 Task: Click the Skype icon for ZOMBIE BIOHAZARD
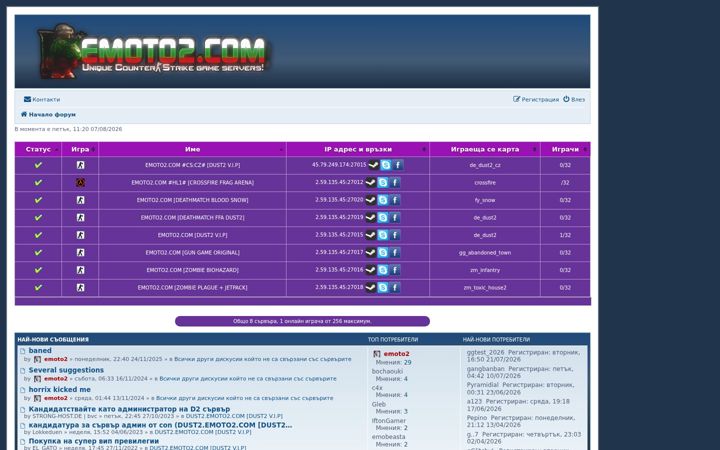coord(382,270)
